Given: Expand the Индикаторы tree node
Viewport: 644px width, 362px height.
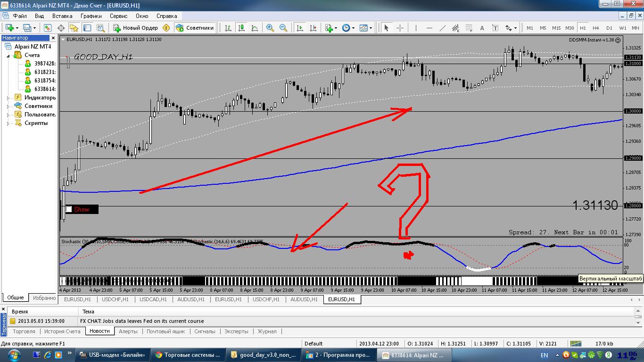Looking at the screenshot, I should click(x=8, y=98).
